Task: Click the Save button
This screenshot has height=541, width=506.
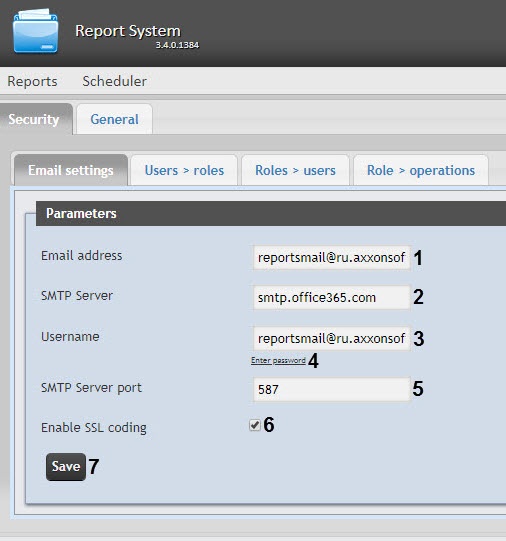Action: click(66, 466)
